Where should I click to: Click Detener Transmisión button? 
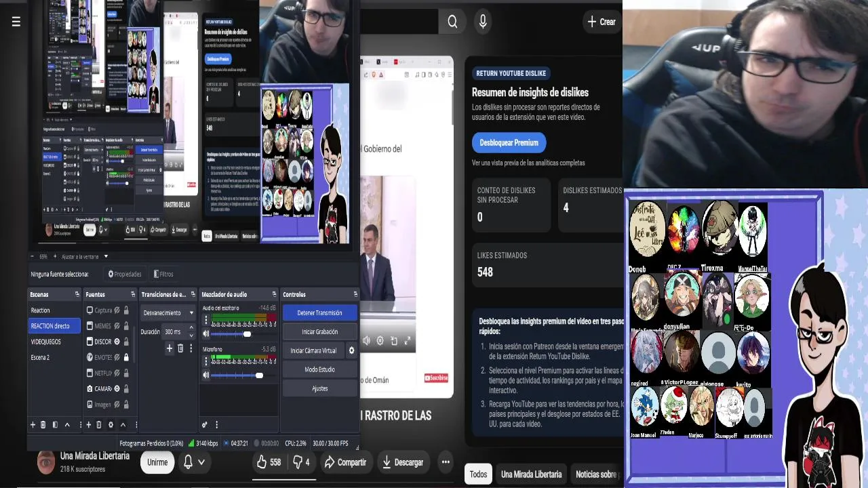(x=319, y=313)
